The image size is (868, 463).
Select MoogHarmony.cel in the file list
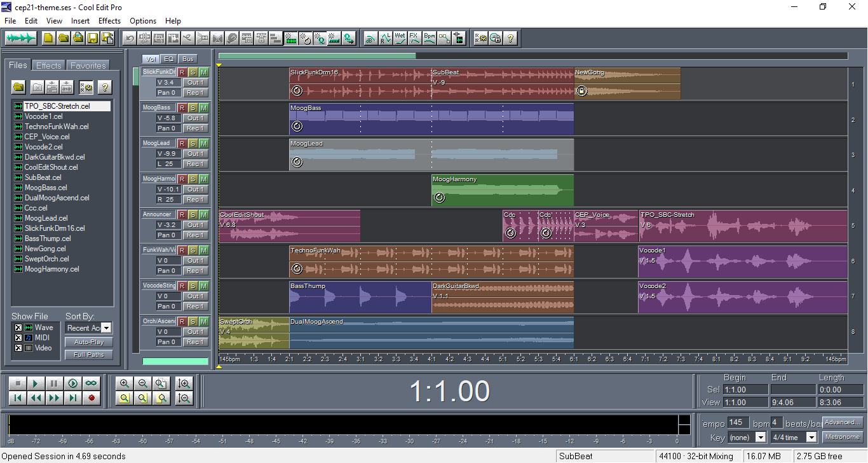coord(52,269)
